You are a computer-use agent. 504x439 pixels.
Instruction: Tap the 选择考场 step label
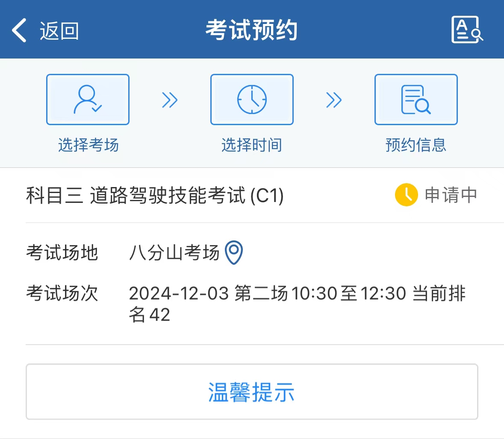pyautogui.click(x=88, y=145)
